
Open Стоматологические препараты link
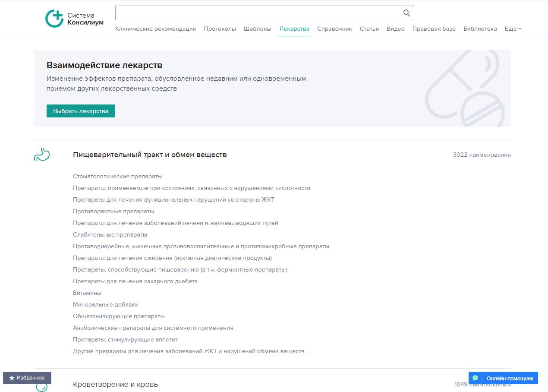point(117,177)
